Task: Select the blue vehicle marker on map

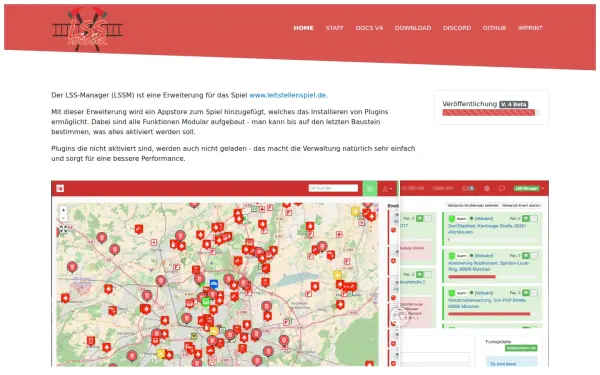Action: point(214,284)
